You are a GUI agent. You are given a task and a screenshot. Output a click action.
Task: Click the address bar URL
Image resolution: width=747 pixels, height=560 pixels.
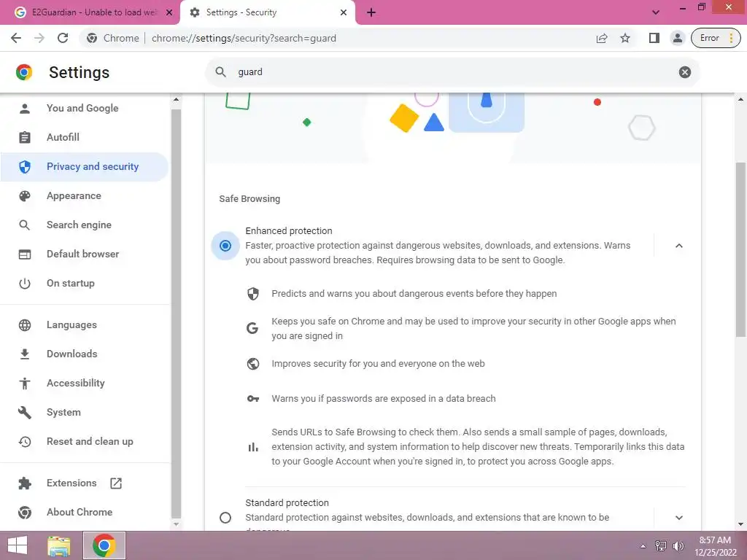click(244, 38)
